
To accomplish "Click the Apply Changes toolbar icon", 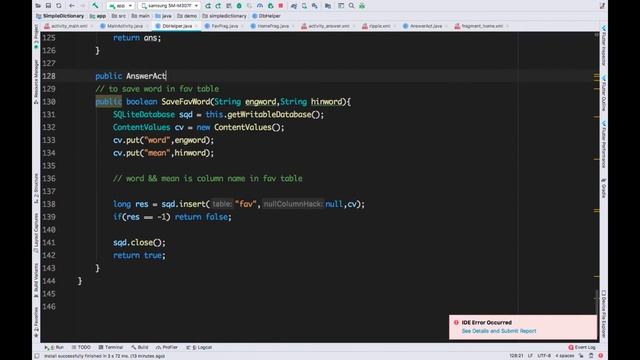I will (x=218, y=6).
